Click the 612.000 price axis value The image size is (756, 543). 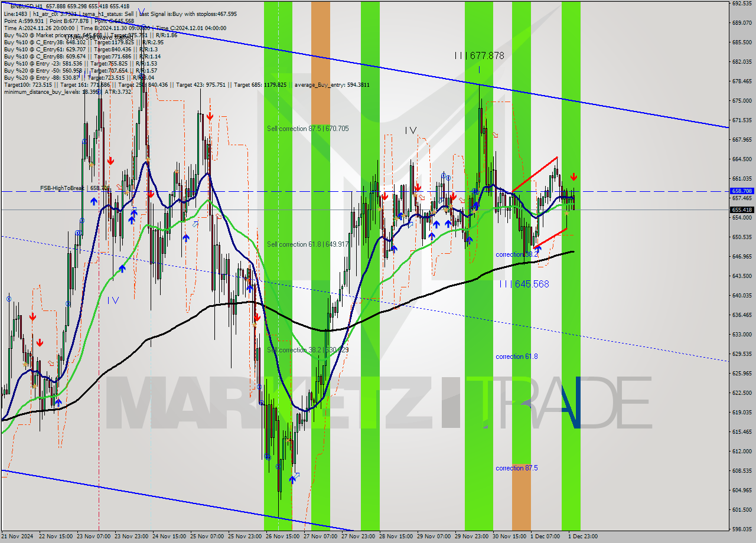[x=742, y=451]
